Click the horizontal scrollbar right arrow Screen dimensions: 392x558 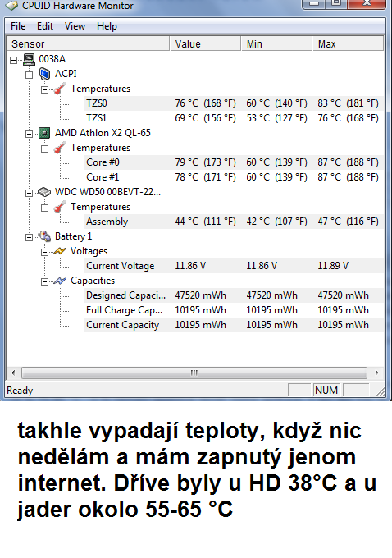coord(376,373)
